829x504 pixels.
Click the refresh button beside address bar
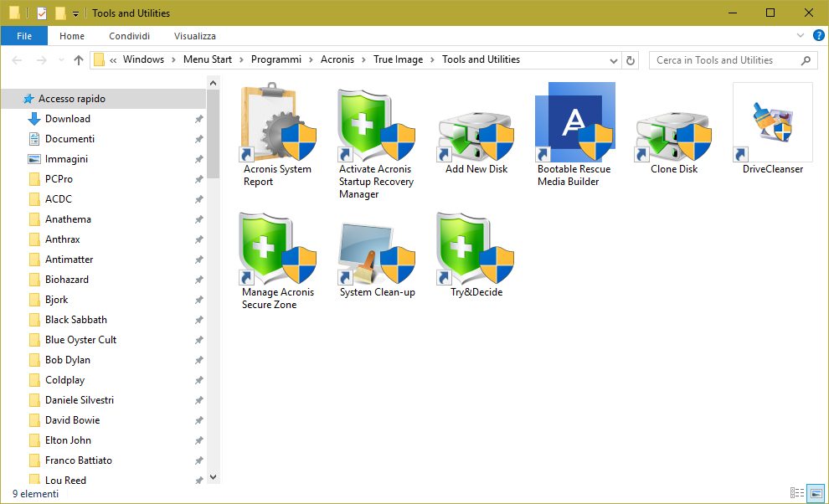[631, 60]
